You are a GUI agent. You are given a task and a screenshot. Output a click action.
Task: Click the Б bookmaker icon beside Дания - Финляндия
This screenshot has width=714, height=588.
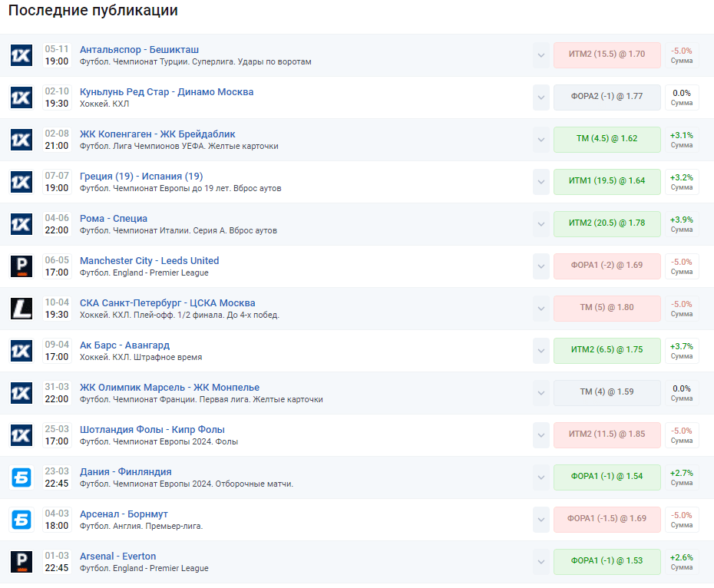pos(21,477)
